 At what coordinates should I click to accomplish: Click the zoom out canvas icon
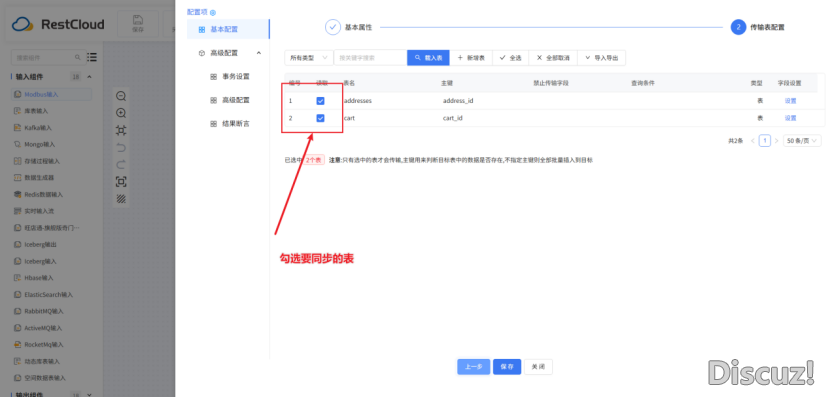(121, 96)
